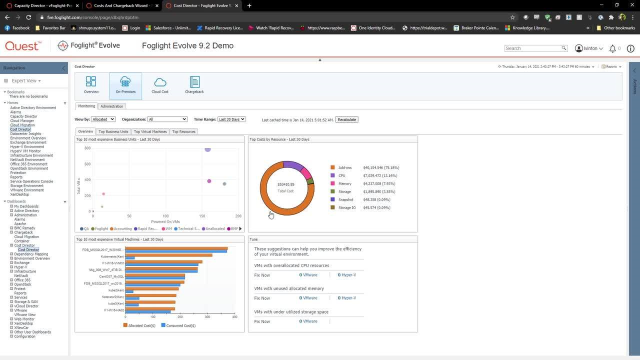Image resolution: width=640 pixels, height=360 pixels.
Task: Open the Time Range dropdown
Action: click(x=231, y=119)
